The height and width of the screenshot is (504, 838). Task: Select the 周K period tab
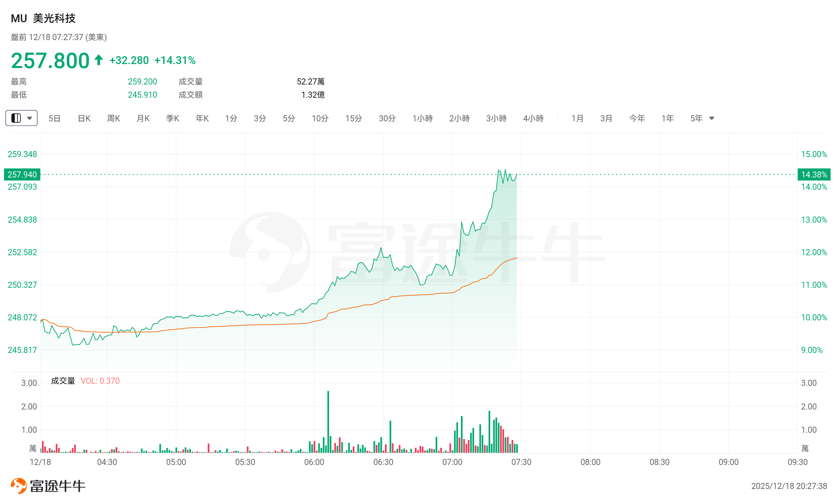pyautogui.click(x=114, y=118)
